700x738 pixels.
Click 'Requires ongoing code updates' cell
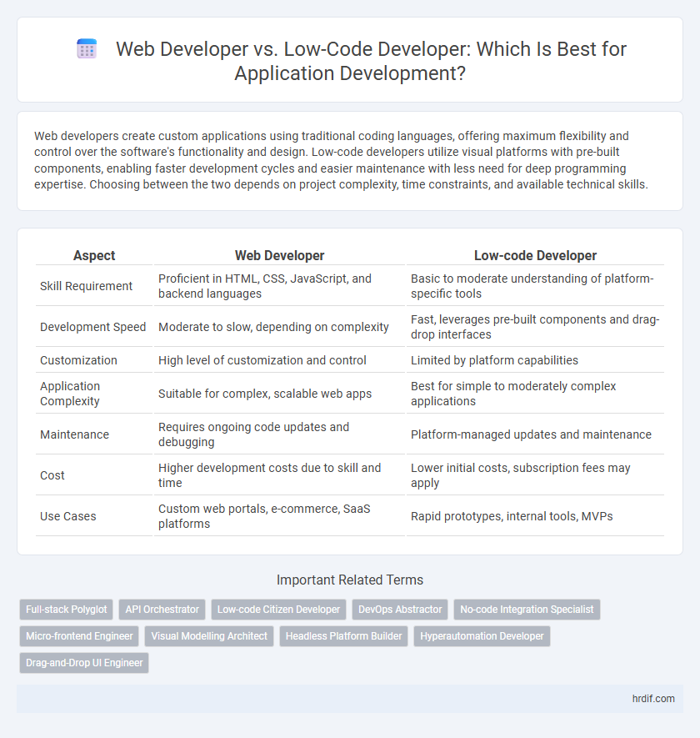click(x=279, y=434)
